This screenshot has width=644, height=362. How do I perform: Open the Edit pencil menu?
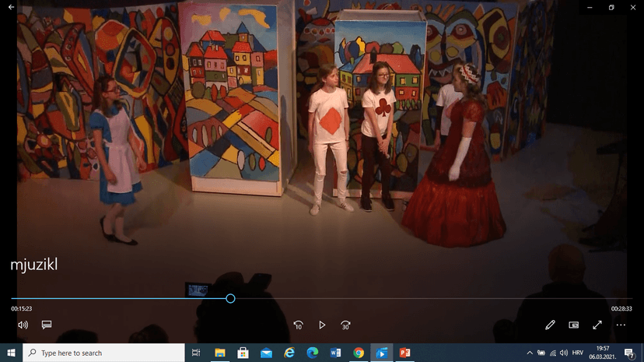coord(550,325)
